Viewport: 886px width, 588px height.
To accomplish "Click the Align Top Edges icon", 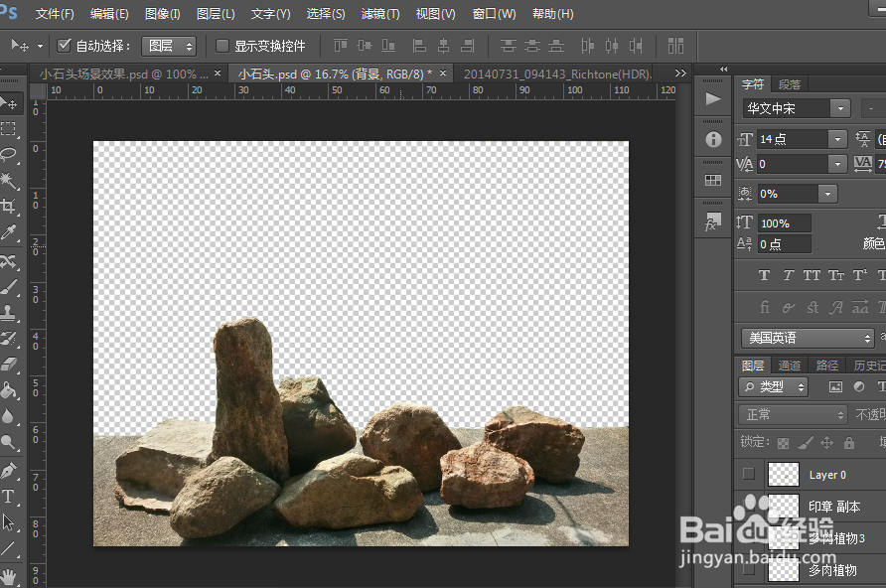I will click(340, 45).
